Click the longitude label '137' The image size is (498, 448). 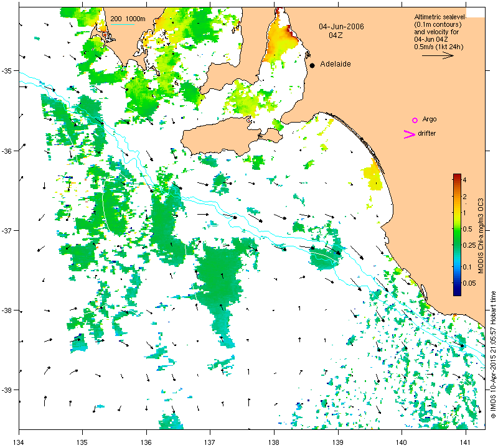(x=210, y=442)
